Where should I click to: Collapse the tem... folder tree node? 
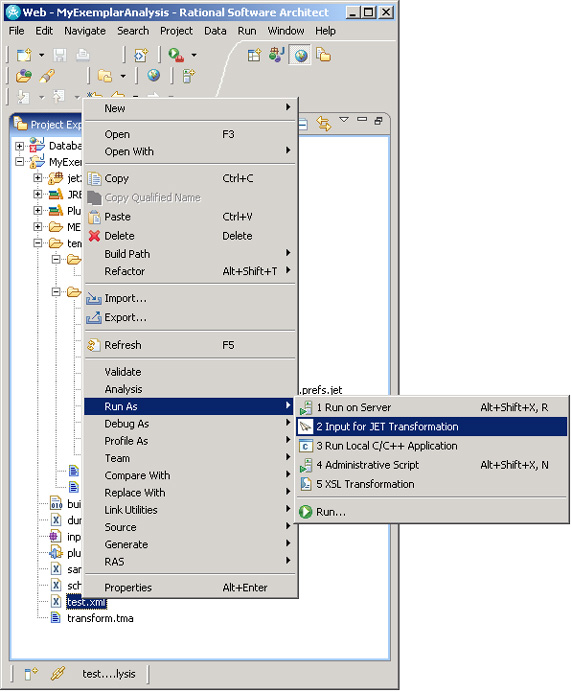tap(38, 243)
